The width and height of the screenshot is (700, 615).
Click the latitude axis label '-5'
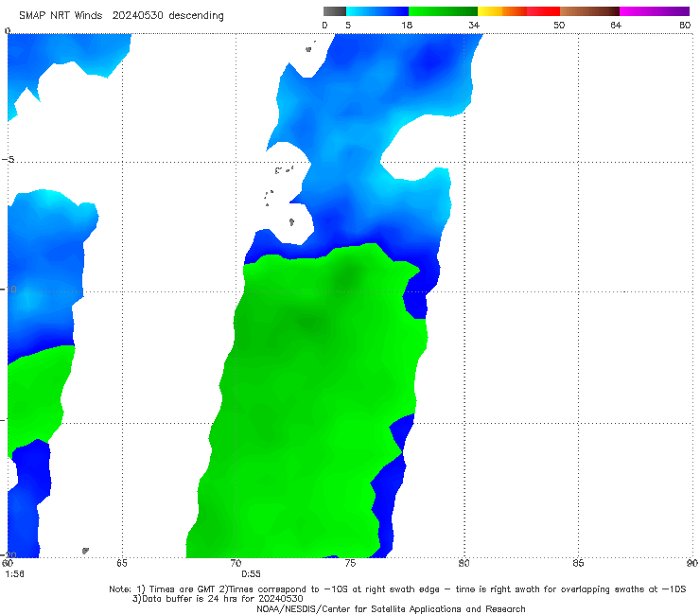9,160
